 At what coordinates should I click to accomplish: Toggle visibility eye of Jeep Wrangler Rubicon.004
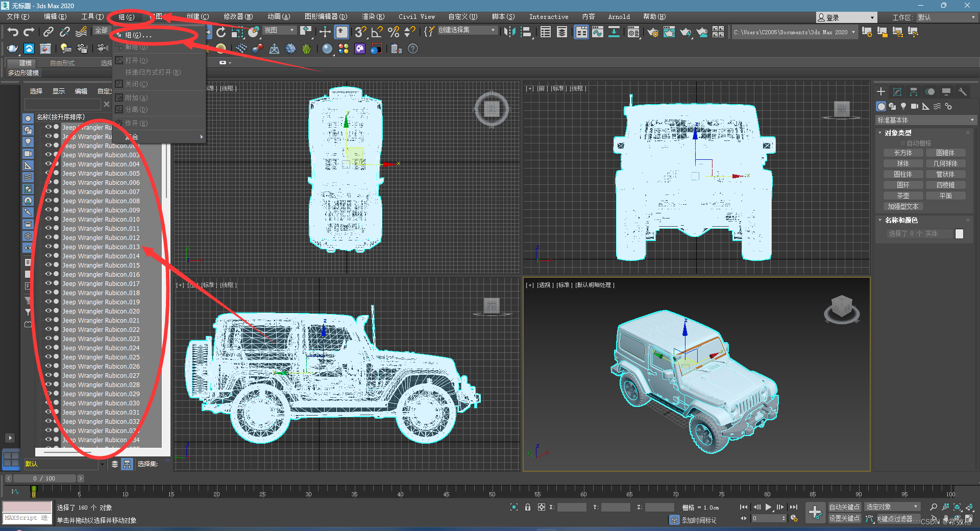click(48, 164)
